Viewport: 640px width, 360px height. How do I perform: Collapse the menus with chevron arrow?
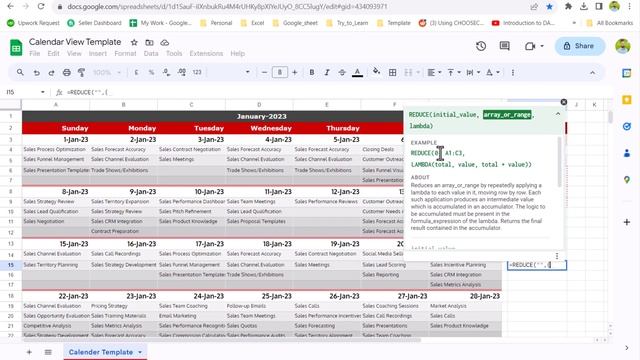(592, 73)
